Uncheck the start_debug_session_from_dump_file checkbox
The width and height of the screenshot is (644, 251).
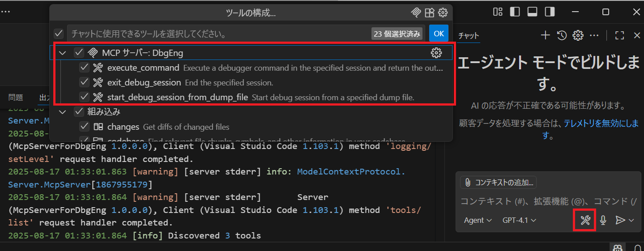pyautogui.click(x=84, y=97)
